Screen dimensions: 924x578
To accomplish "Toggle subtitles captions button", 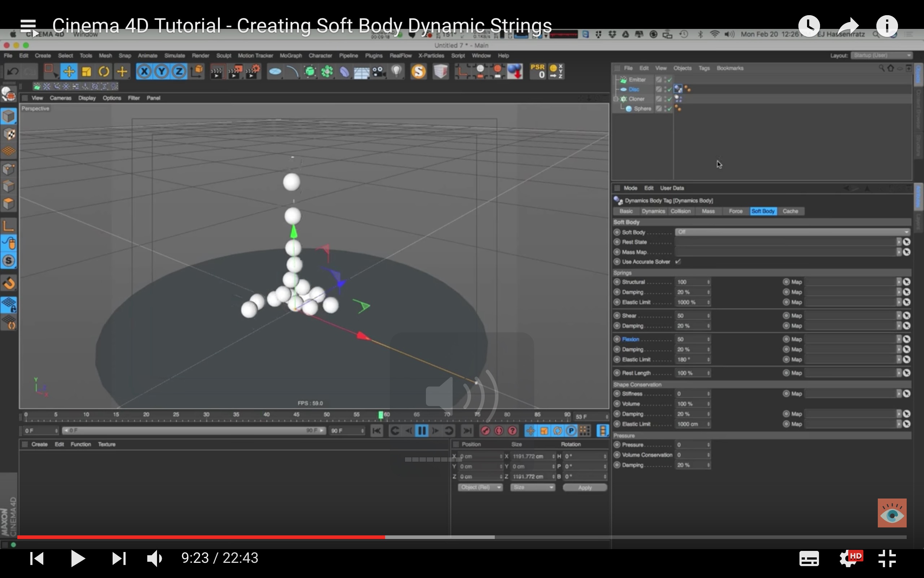I will 809,558.
